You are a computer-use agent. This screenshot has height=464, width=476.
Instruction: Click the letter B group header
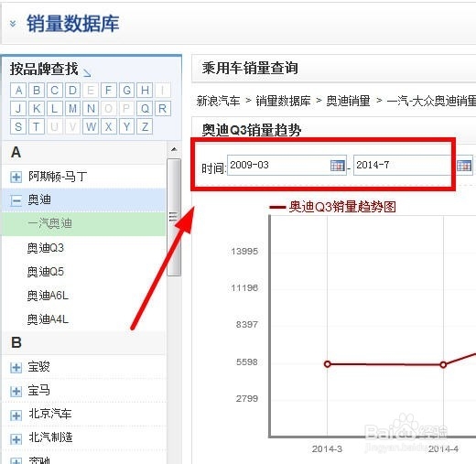83,343
